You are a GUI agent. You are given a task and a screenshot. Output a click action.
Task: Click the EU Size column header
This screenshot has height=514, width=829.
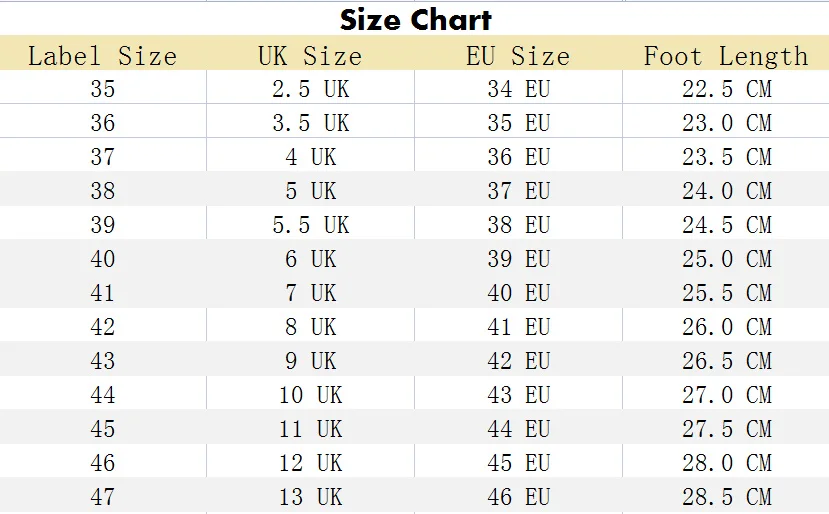(518, 56)
